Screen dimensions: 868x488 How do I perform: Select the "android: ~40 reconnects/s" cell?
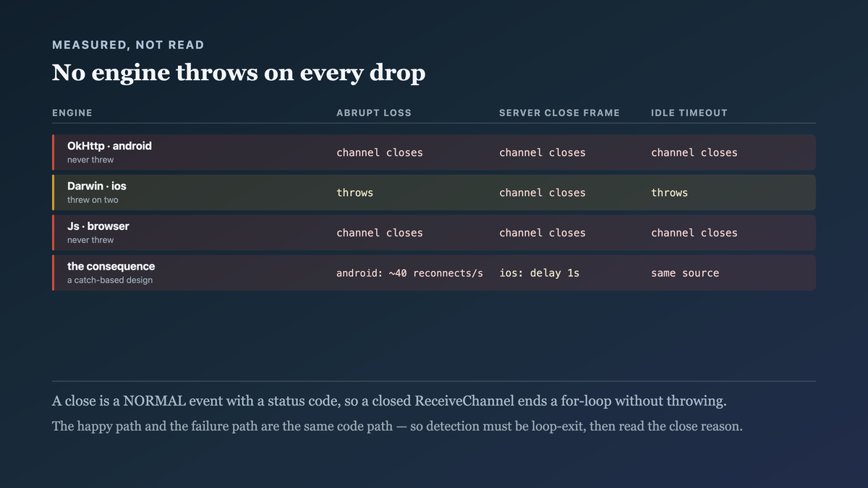point(409,273)
